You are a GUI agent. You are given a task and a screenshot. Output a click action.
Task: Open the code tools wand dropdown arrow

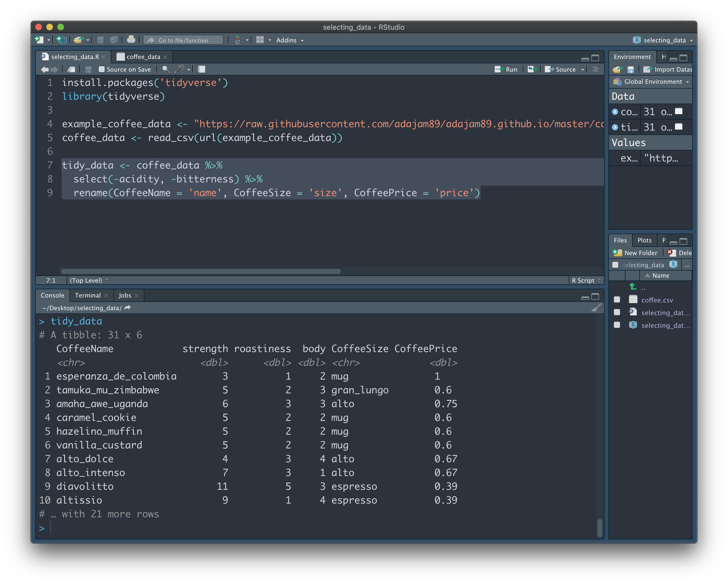(x=189, y=70)
